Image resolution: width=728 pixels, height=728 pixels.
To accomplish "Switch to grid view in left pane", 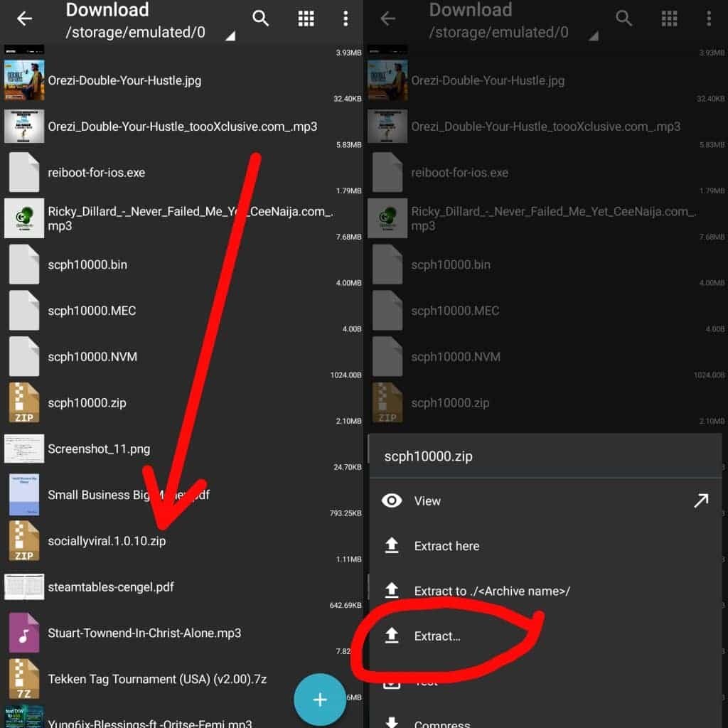I will tap(306, 18).
